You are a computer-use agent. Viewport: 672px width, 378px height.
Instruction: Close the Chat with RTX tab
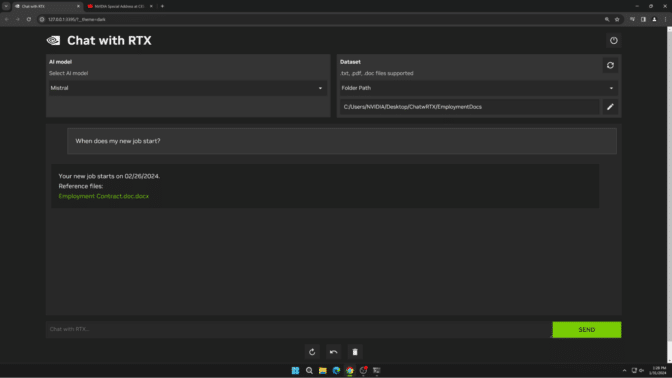(x=78, y=6)
